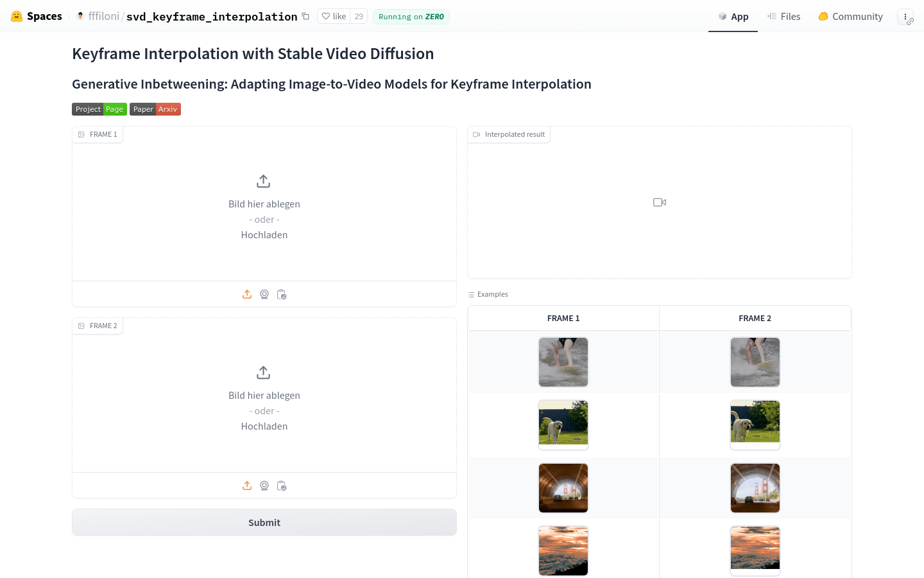Switch to the App tab
The width and height of the screenshot is (924, 578).
coord(733,17)
